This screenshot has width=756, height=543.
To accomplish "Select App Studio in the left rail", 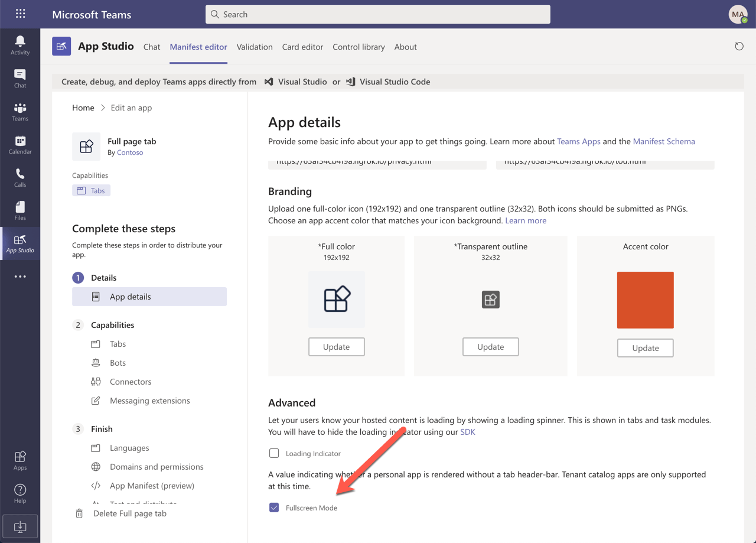I will tap(20, 243).
